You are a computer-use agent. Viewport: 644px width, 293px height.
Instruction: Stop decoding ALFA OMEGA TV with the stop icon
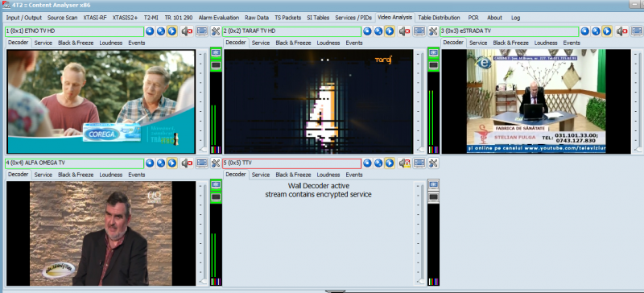tap(150, 163)
